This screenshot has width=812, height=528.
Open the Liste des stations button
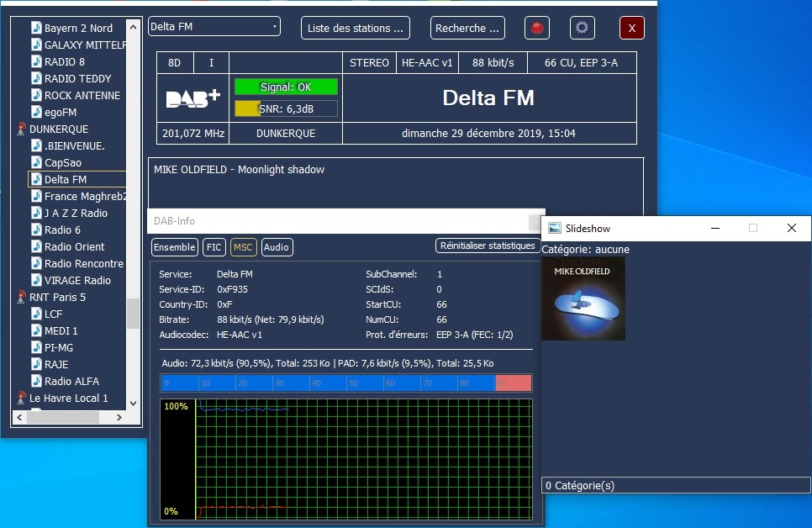(356, 28)
